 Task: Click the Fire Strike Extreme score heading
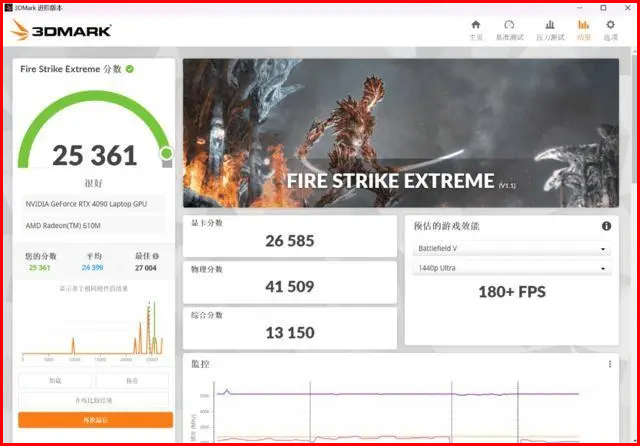pos(71,69)
